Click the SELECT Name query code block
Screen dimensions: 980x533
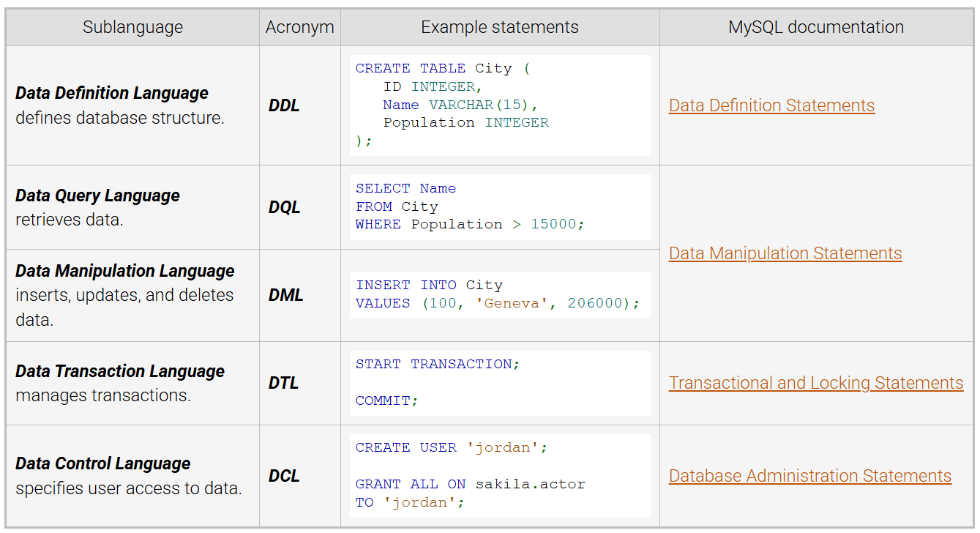coord(499,206)
